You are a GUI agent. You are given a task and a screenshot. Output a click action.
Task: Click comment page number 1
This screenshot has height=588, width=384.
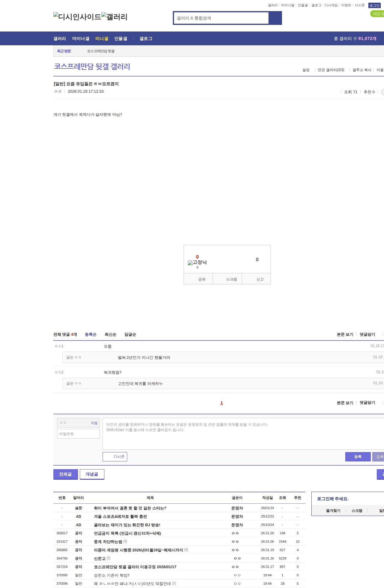222,403
